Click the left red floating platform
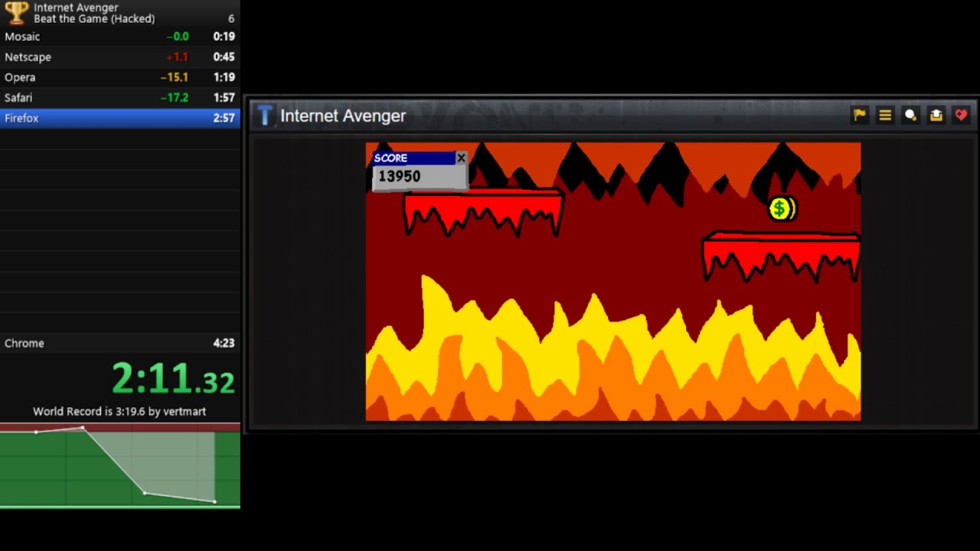 [484, 211]
